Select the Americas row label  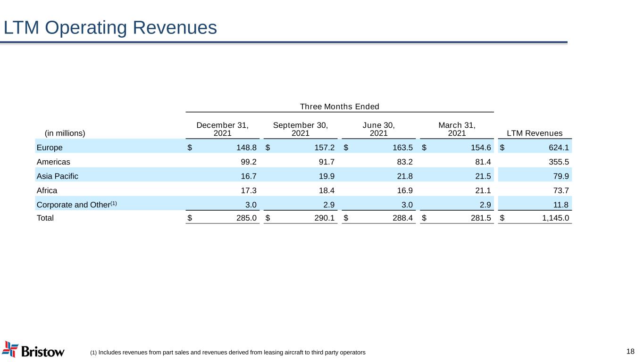click(53, 162)
